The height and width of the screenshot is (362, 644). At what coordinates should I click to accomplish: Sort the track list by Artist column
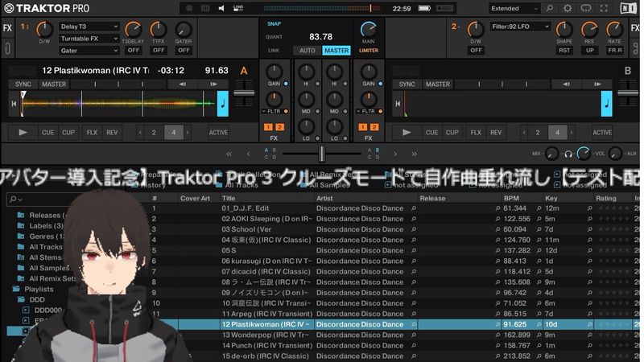tap(325, 198)
